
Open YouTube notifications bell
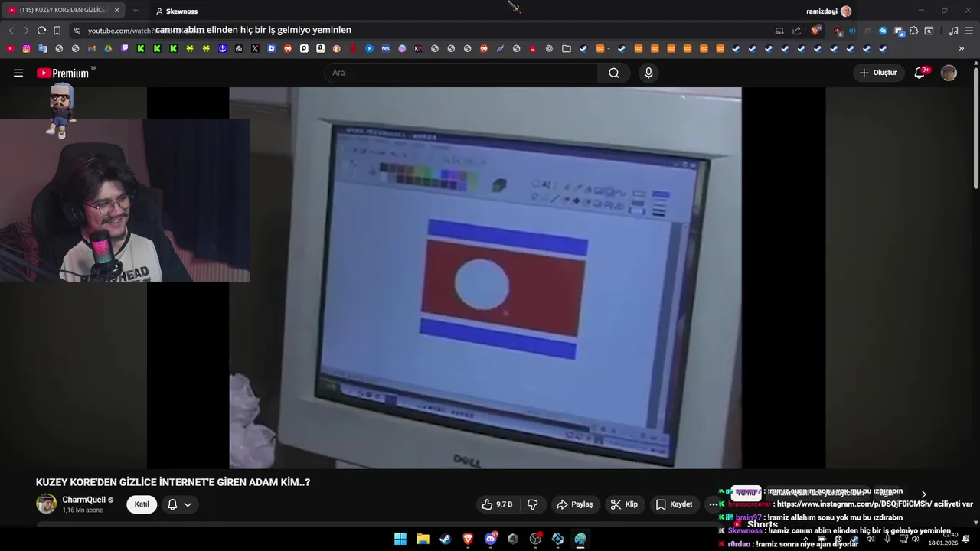pyautogui.click(x=920, y=73)
